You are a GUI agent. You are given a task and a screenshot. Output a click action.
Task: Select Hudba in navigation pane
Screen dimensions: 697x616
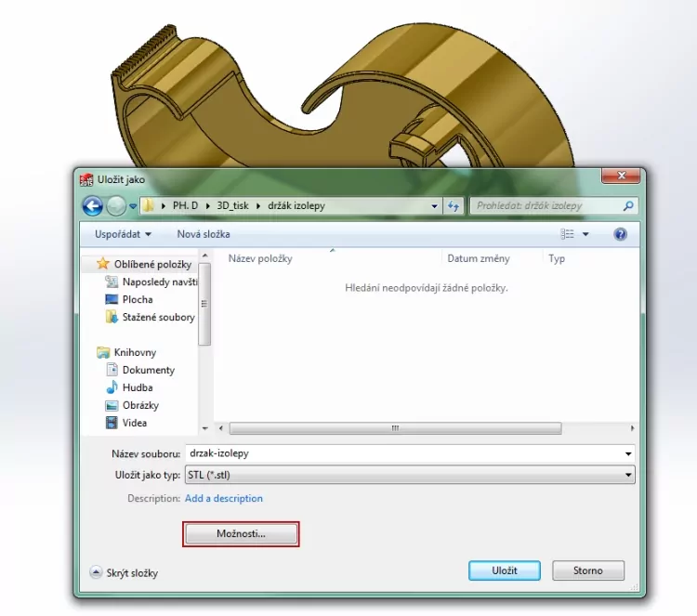(x=138, y=387)
